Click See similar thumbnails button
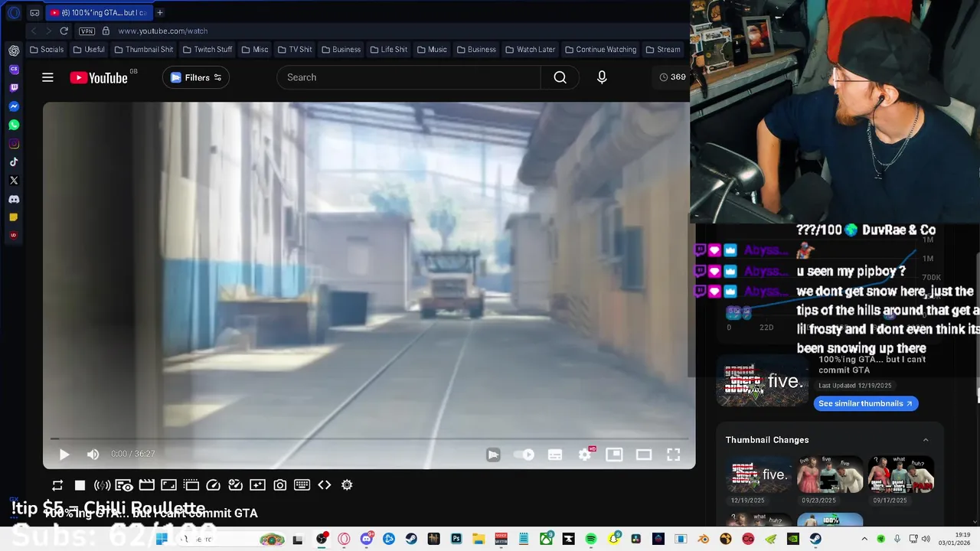The image size is (980, 551). coord(865,403)
